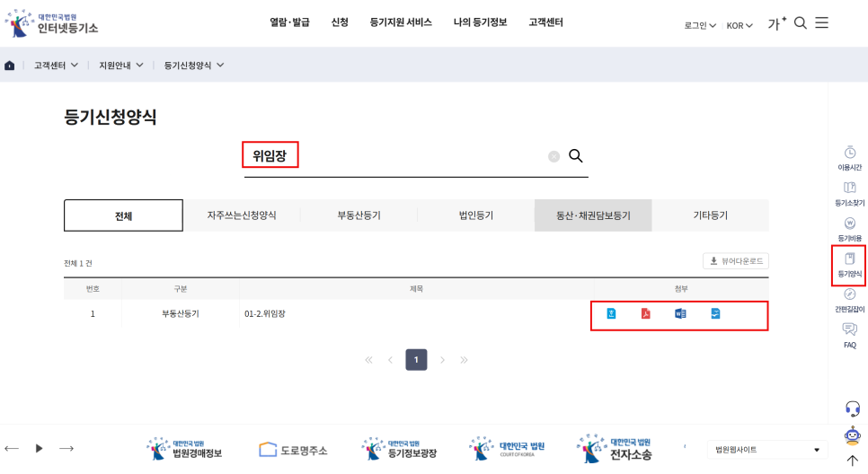Download the PDF attachment for 01-2.위임장
The height and width of the screenshot is (474, 868).
tap(645, 313)
